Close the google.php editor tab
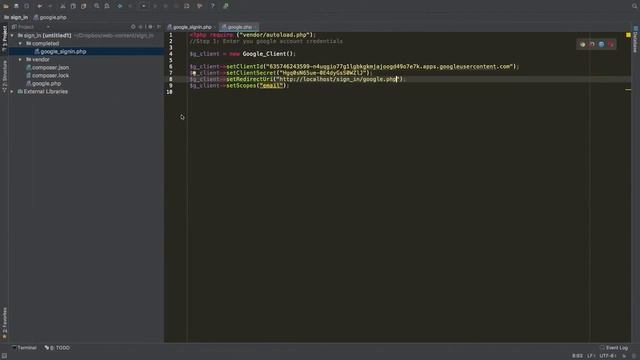Image resolution: width=640 pixels, height=360 pixels. 256,27
